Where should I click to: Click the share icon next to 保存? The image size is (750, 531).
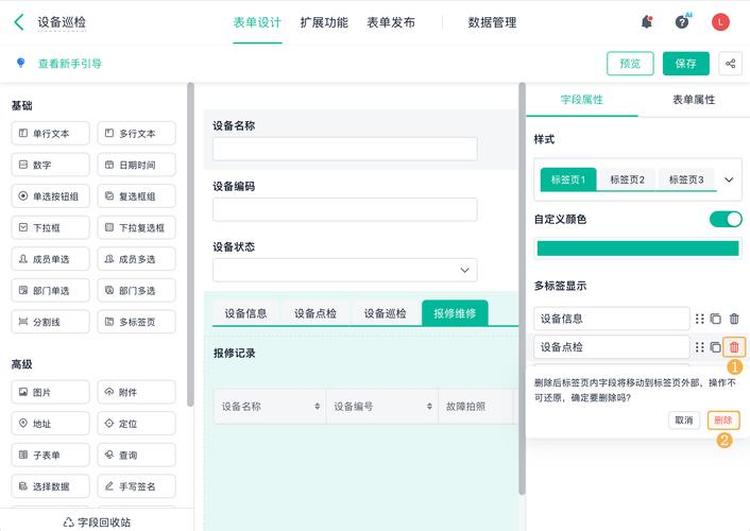[730, 64]
